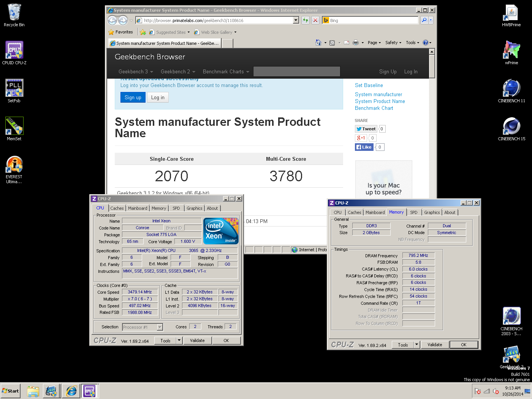Open Graphics tab in CPU-Z Memory window
Image resolution: width=532 pixels, height=399 pixels.
click(x=432, y=212)
